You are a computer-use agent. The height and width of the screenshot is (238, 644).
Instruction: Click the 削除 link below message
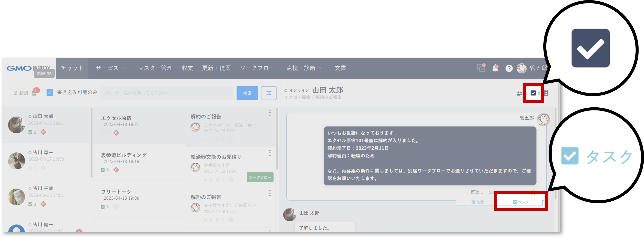[x=477, y=202]
